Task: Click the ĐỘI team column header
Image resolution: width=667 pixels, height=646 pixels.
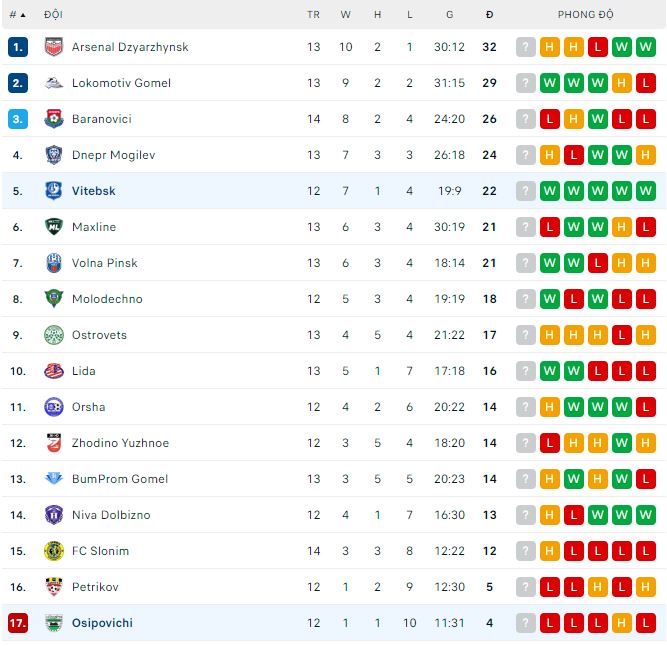Action: tap(53, 15)
